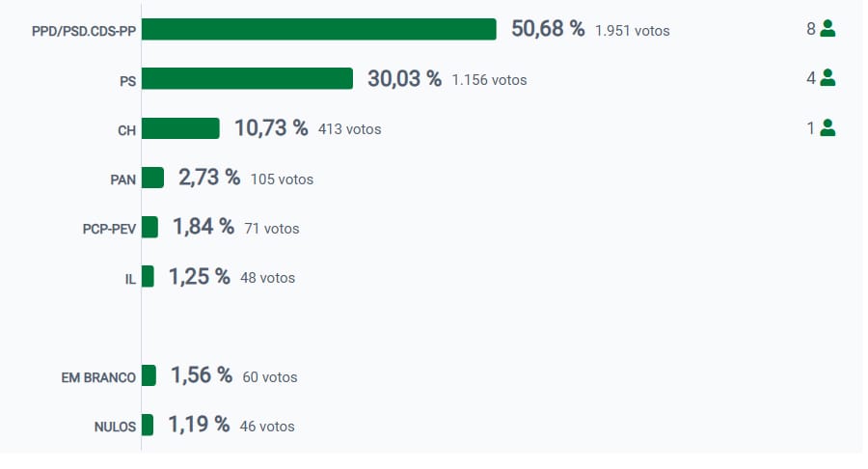Click the 50,68 % percentage value
The image size is (868, 469).
[548, 29]
